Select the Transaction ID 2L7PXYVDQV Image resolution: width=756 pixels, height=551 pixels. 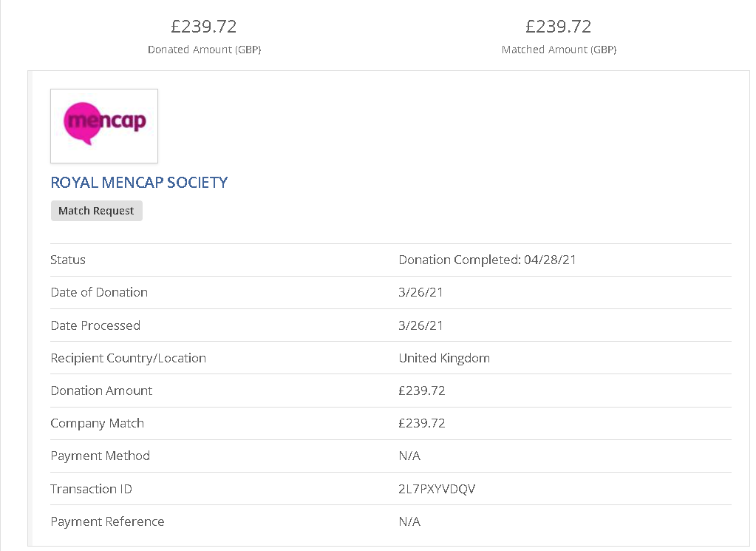[437, 489]
